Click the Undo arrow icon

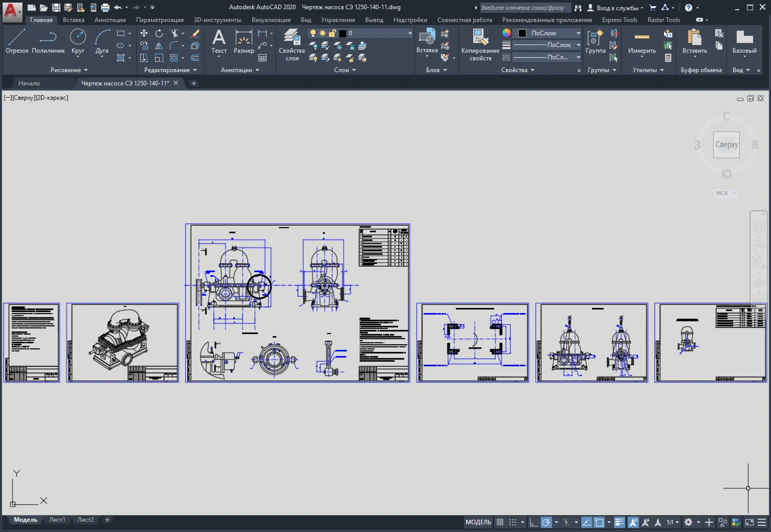[118, 8]
